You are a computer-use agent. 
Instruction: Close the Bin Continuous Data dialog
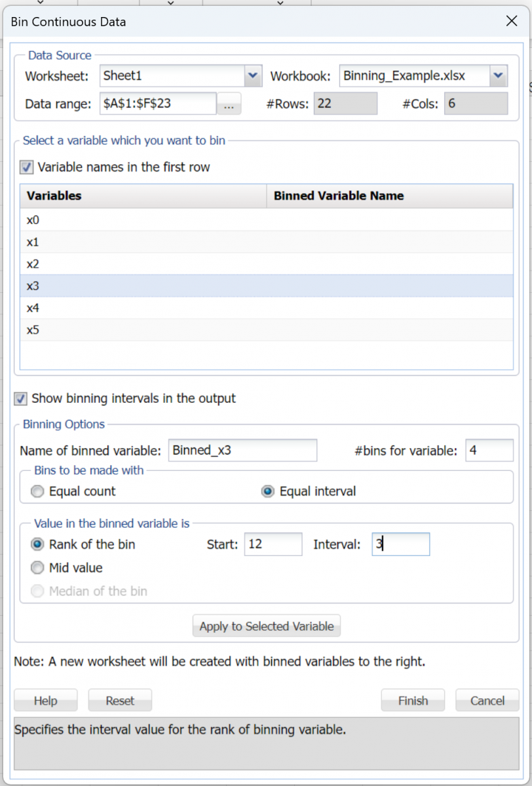tap(512, 22)
